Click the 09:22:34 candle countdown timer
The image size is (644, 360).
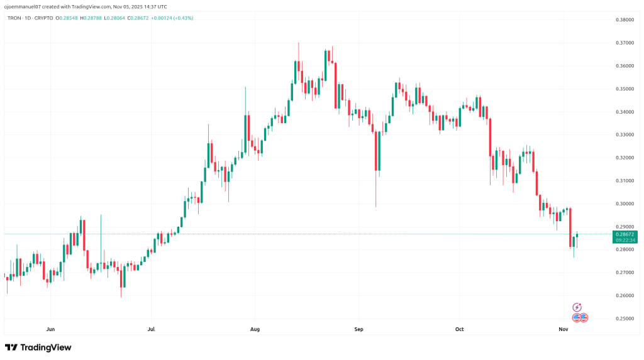[x=625, y=240]
